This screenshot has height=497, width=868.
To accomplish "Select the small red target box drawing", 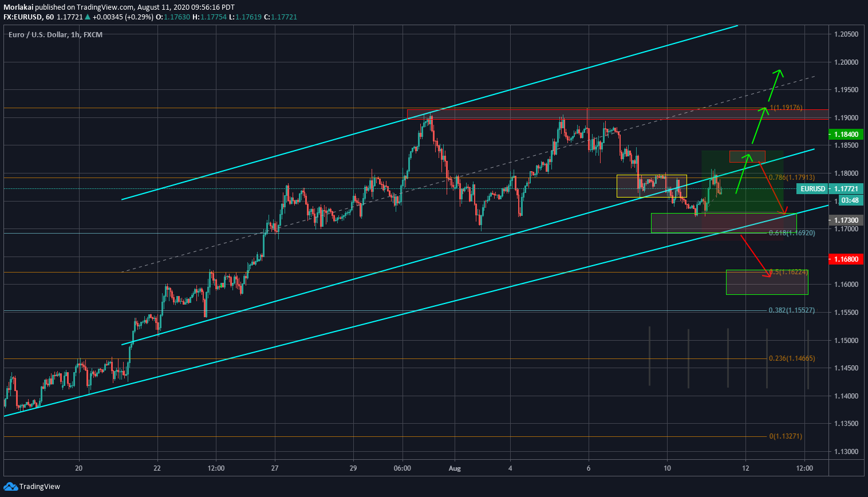I will click(x=747, y=156).
